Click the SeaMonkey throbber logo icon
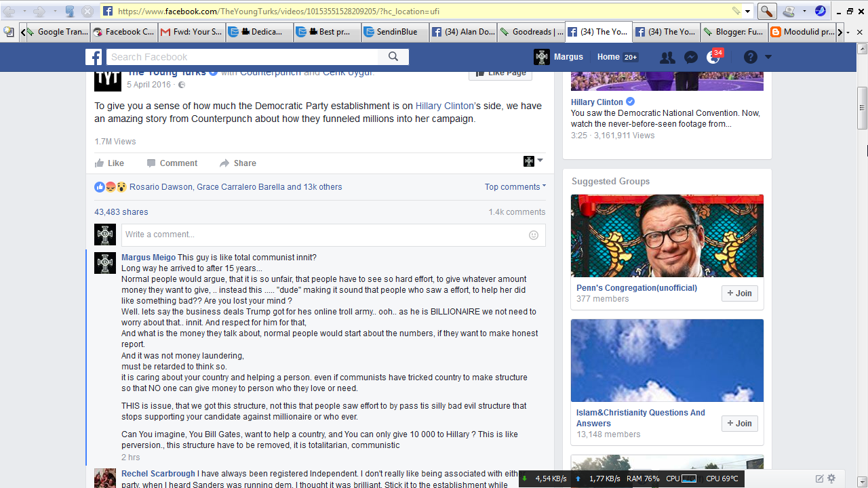The height and width of the screenshot is (488, 868). 821,12
